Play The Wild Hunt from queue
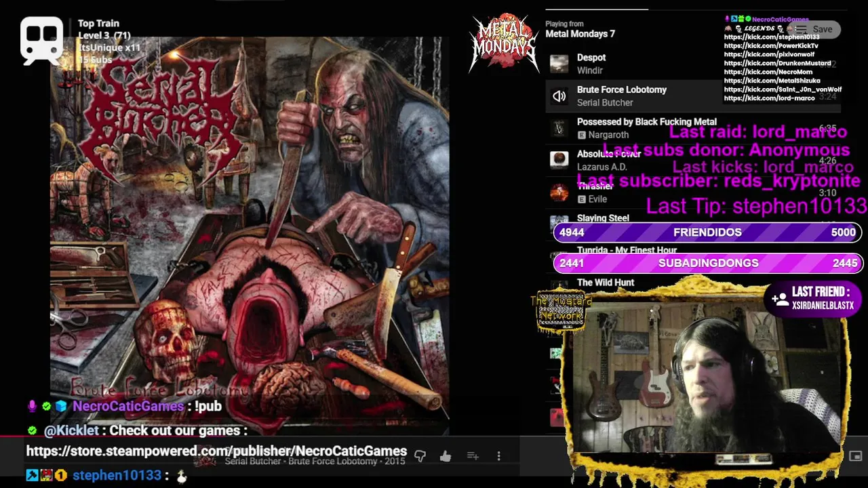 coord(606,283)
